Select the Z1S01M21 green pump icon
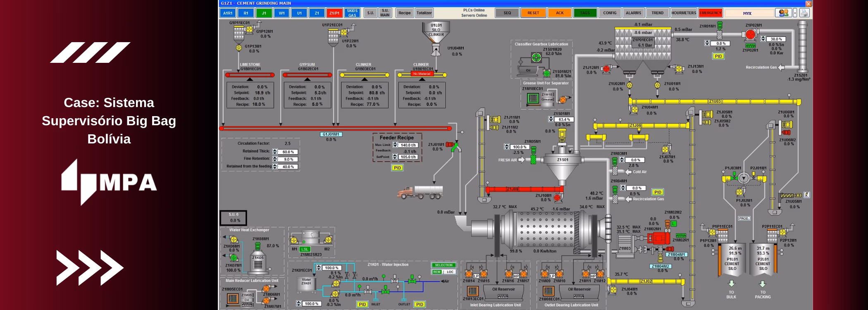The width and height of the screenshot is (868, 310). (546, 73)
